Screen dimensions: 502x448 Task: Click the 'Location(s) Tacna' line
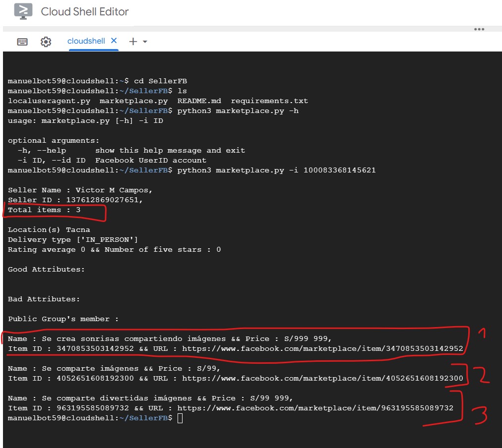pos(49,229)
